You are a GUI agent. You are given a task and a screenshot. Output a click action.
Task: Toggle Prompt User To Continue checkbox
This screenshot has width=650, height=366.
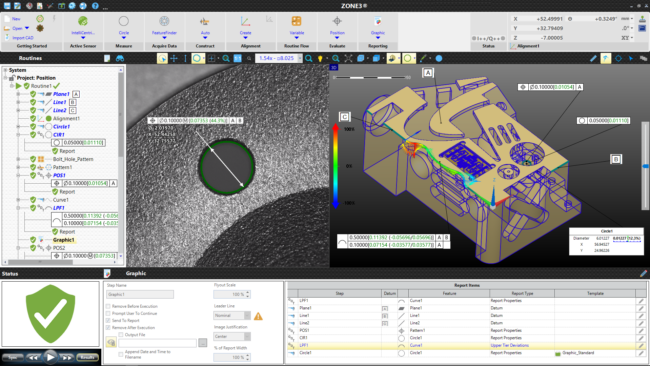[x=108, y=313]
